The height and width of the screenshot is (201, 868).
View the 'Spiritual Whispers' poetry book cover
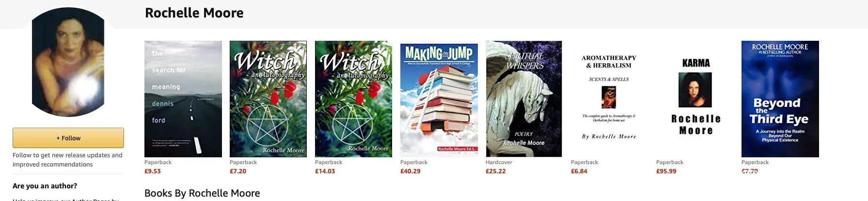point(524,99)
